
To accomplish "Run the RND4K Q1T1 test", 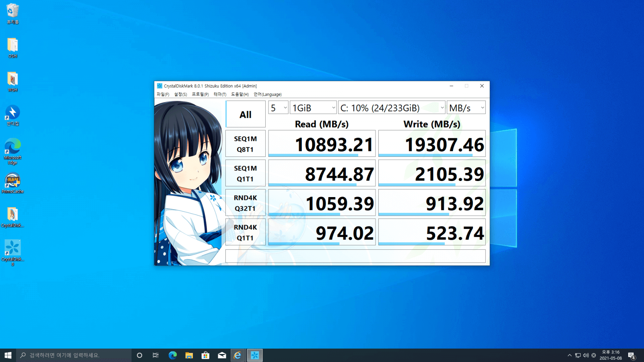I will (x=246, y=232).
